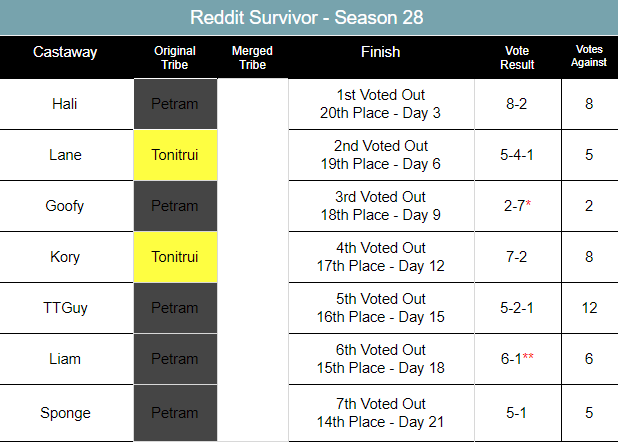Click the Original Tribe column header
Viewport: 618px width, 445px height.
pyautogui.click(x=175, y=58)
